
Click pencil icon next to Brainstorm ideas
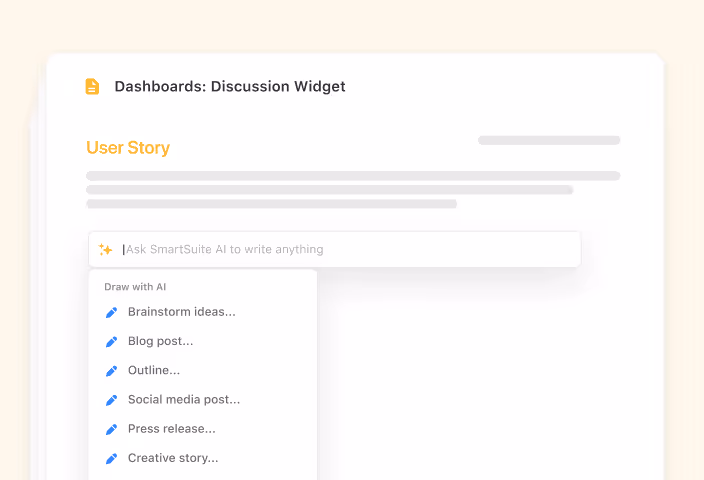tap(111, 312)
